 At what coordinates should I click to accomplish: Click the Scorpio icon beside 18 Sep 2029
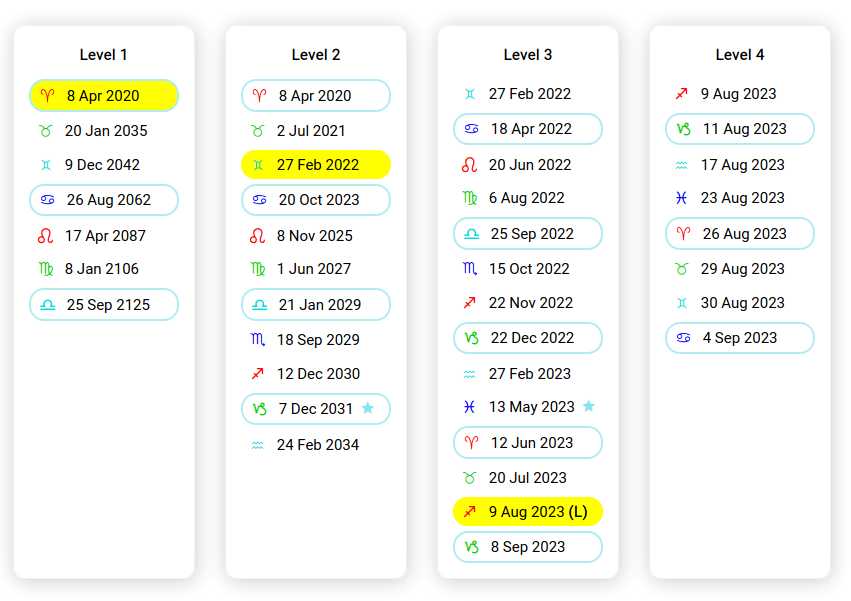(257, 340)
